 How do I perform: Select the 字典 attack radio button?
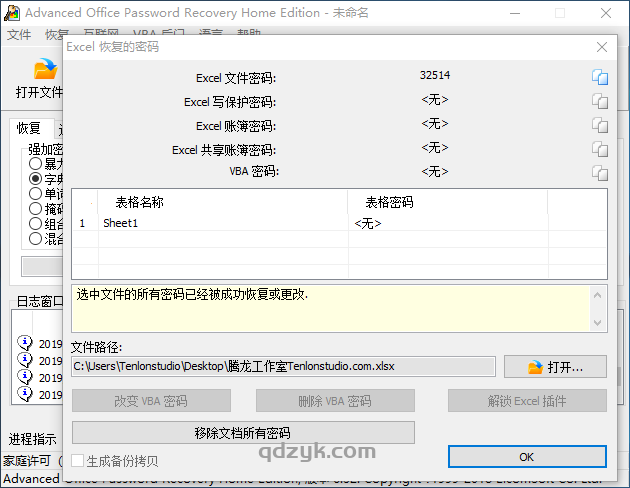(x=36, y=179)
